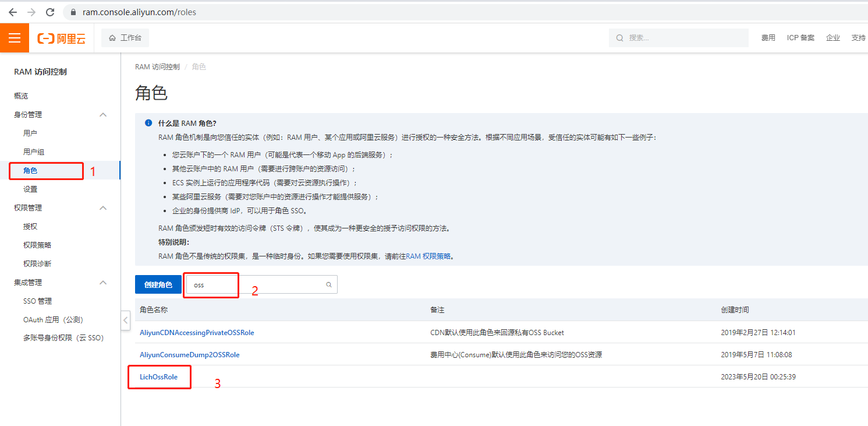Focus the top 搜索 input field

click(679, 38)
